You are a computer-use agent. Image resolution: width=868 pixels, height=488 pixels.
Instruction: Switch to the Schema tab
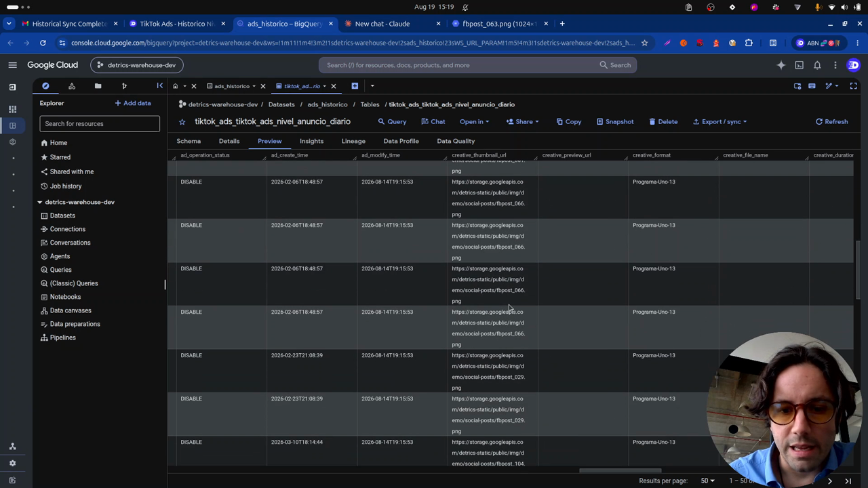(x=189, y=141)
